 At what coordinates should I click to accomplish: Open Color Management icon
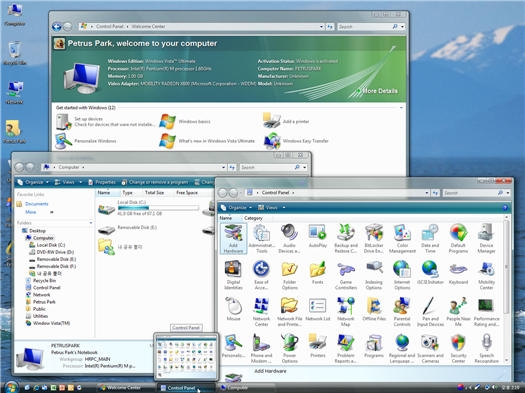[x=402, y=239]
